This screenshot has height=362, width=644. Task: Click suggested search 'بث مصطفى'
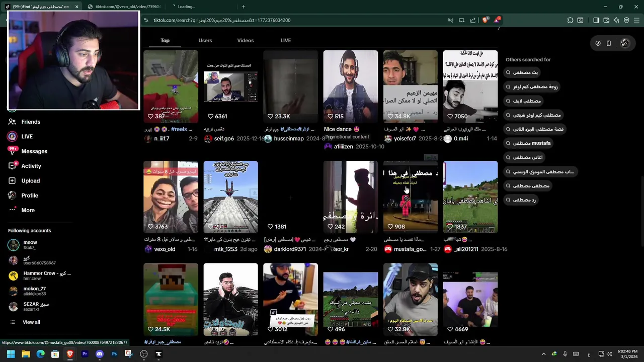click(x=521, y=72)
